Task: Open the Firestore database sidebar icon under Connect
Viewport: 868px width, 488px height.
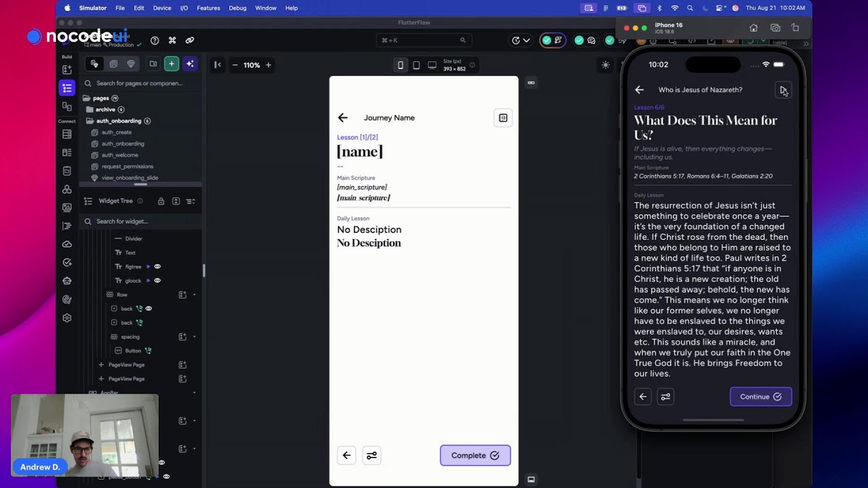Action: pyautogui.click(x=67, y=134)
